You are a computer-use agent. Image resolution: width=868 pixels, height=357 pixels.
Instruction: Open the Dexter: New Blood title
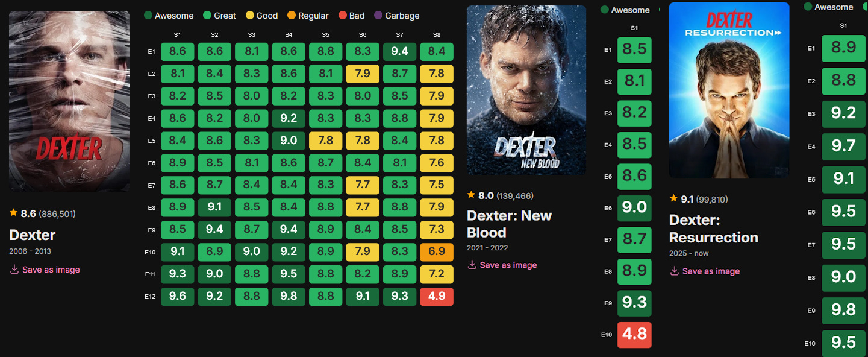[x=510, y=224]
